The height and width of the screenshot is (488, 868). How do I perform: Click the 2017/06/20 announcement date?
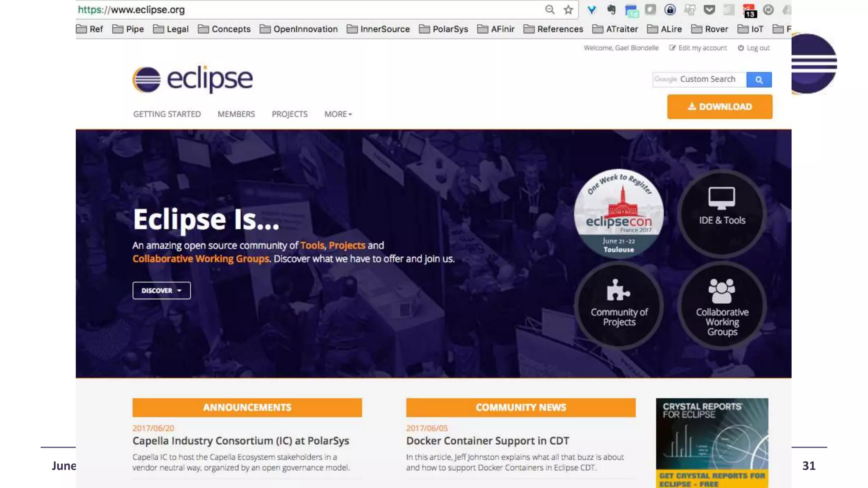(153, 428)
